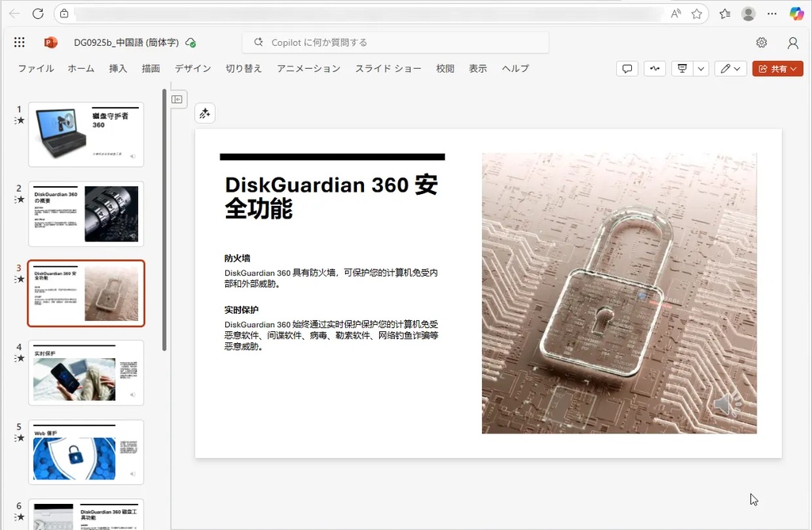The height and width of the screenshot is (530, 812).
Task: Click the browser address bar
Action: [368, 13]
